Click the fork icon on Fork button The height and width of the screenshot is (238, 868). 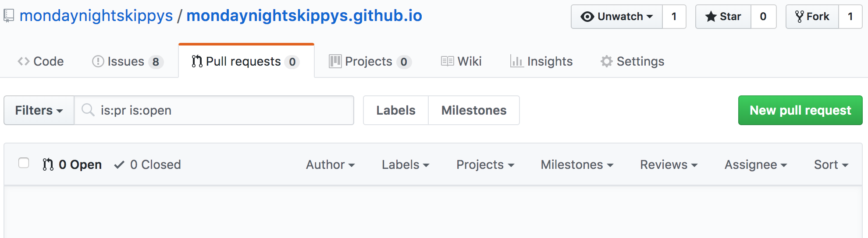pos(799,17)
